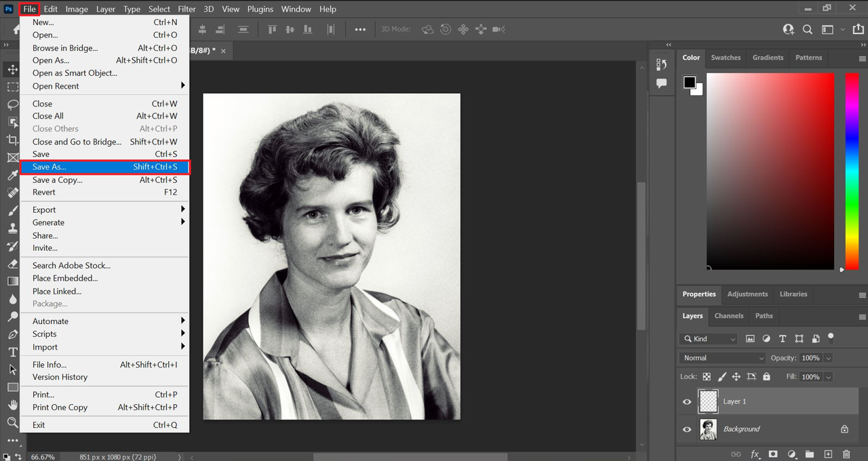Screen dimensions: 868x461
Task: Pick a shade in the color field
Action: 770,172
